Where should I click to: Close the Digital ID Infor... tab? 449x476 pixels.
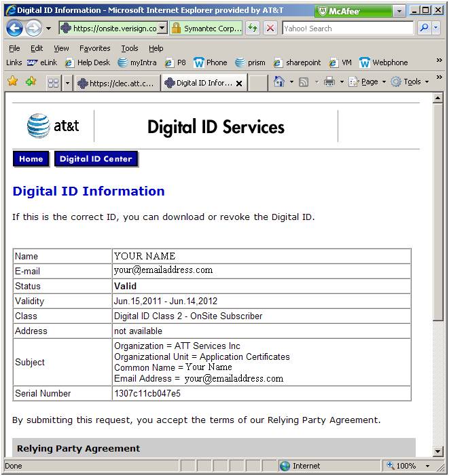239,84
